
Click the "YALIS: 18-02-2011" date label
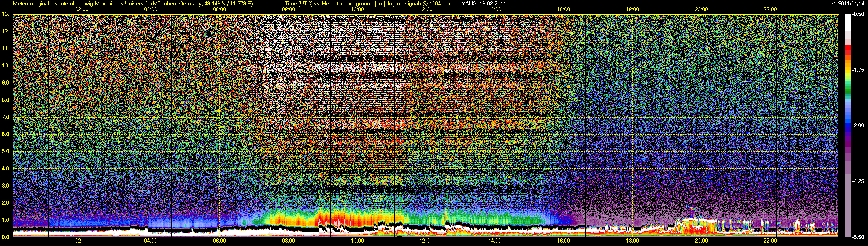point(483,4)
